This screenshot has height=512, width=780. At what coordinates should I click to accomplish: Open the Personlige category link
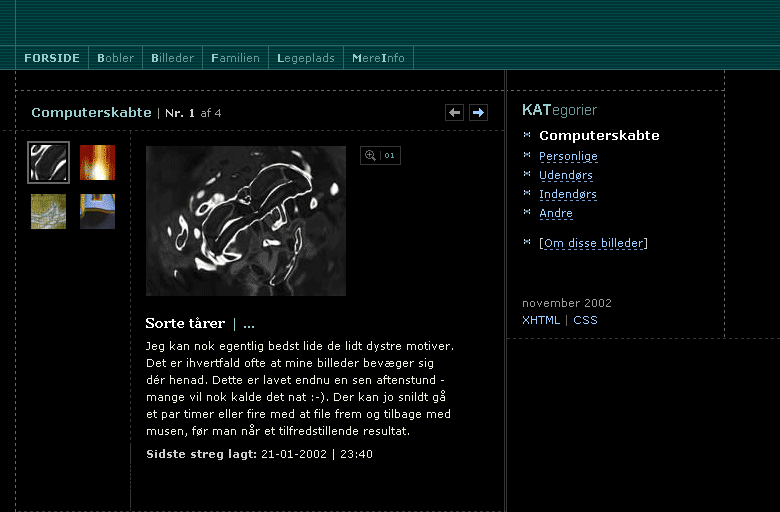(568, 156)
